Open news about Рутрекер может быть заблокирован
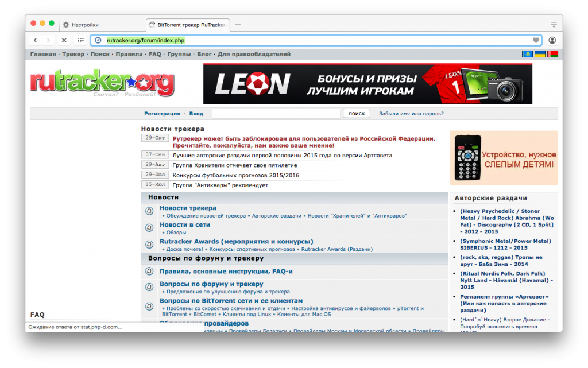588x368 pixels. (304, 142)
